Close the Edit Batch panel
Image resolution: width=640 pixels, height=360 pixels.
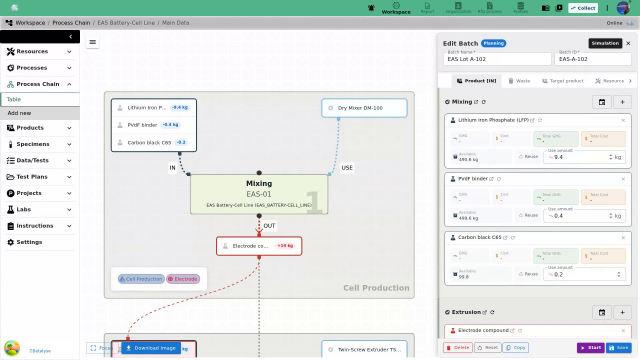tap(628, 43)
